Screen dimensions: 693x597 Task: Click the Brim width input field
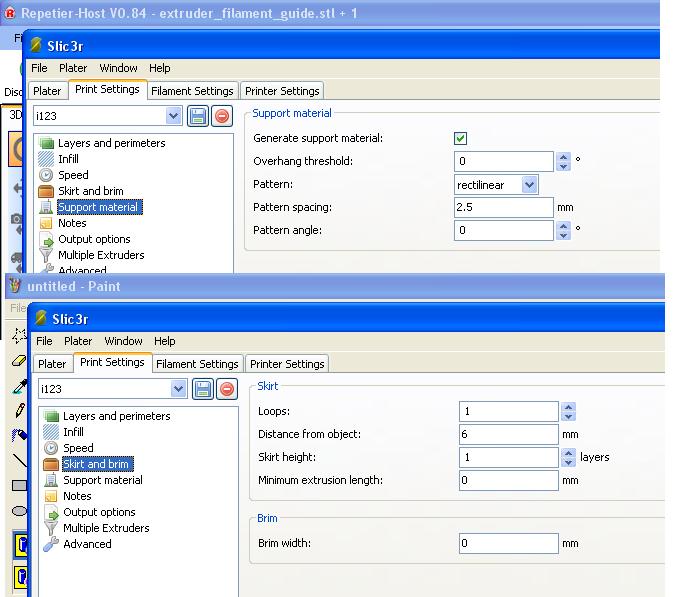pos(509,544)
